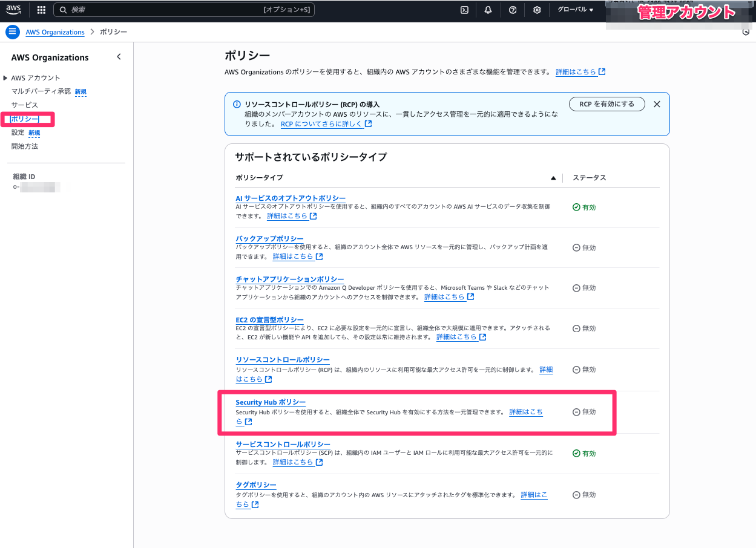Open the リソースコントロールポリシー link
Viewport: 756px width, 548px height.
[x=283, y=360]
